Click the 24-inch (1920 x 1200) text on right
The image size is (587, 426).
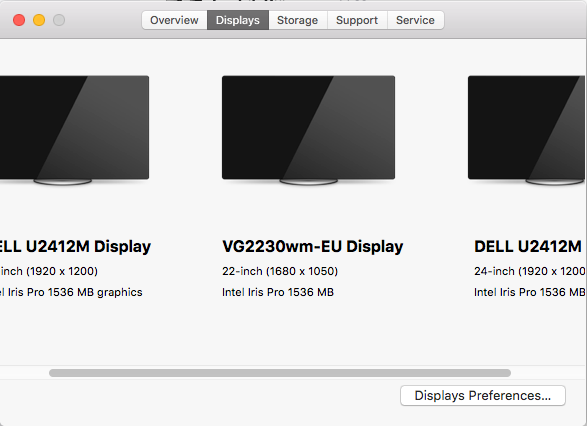pyautogui.click(x=530, y=271)
